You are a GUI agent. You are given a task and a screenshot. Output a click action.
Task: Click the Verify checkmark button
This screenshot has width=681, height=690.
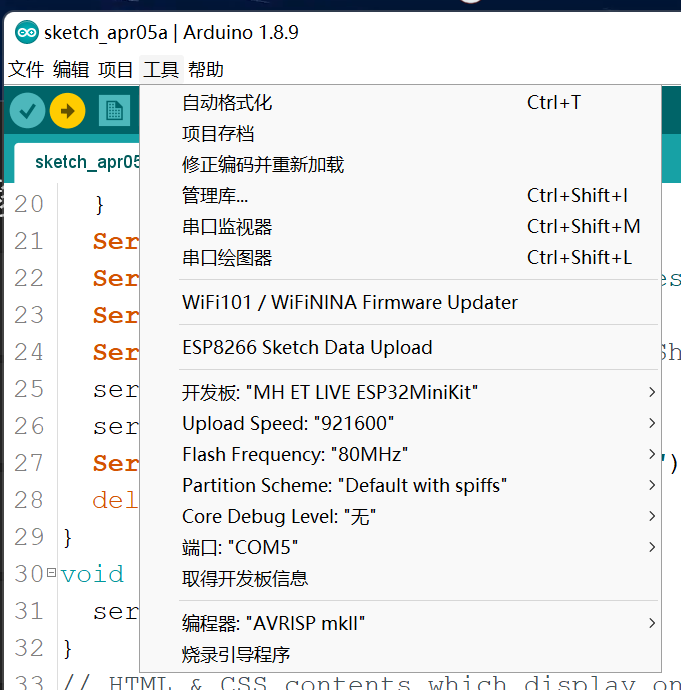[x=27, y=110]
